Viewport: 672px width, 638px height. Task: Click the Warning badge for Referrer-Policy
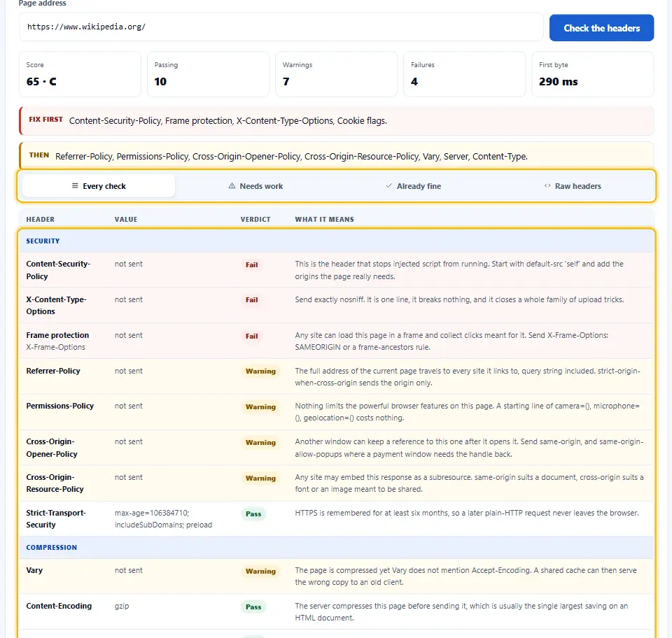tap(260, 371)
